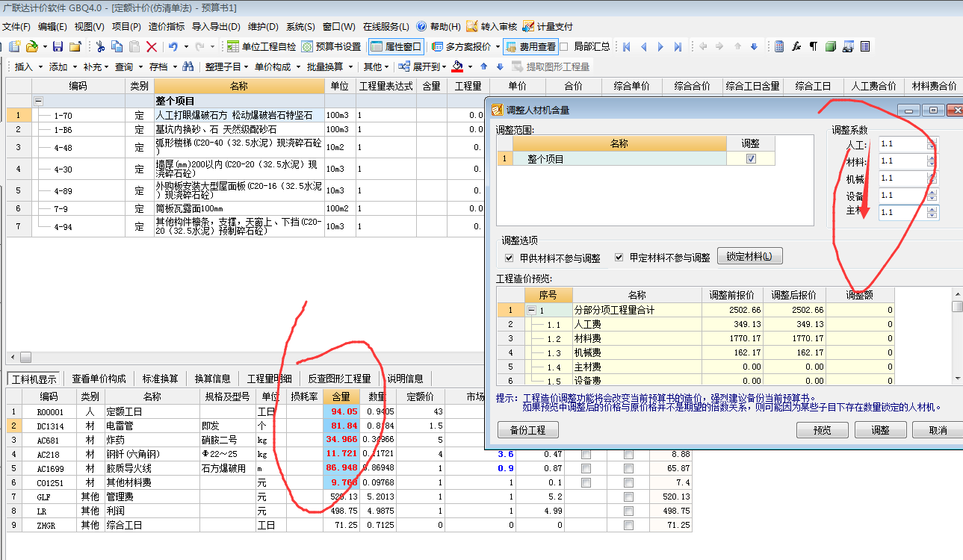
Task: Click the blue move-down arrow in top toolbar
Action: (x=754, y=46)
